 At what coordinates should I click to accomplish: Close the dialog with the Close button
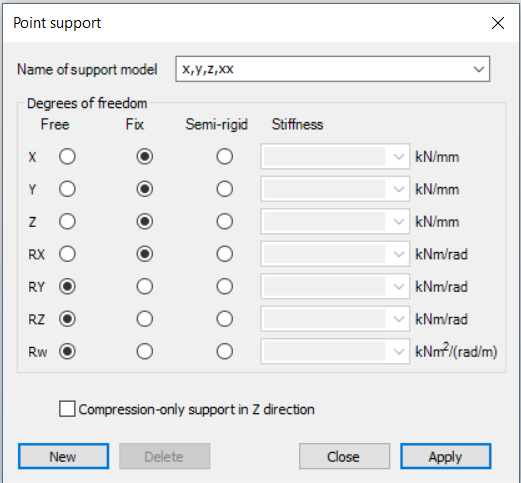344,456
